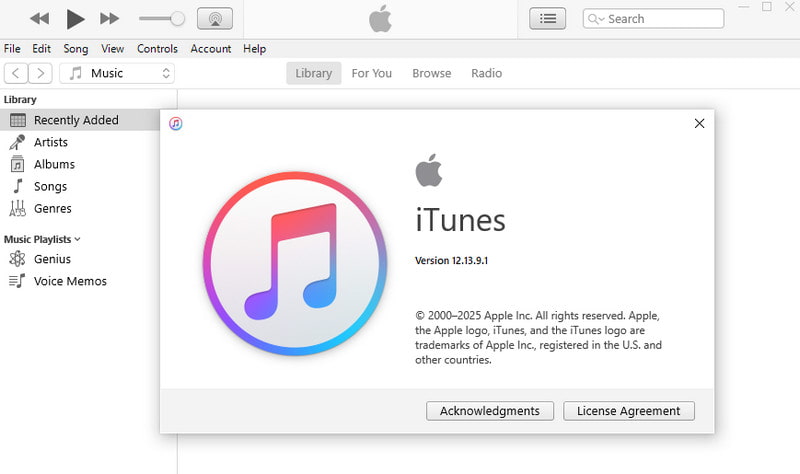This screenshot has height=474, width=800.
Task: Minimize the iTunes window
Action: (x=744, y=7)
